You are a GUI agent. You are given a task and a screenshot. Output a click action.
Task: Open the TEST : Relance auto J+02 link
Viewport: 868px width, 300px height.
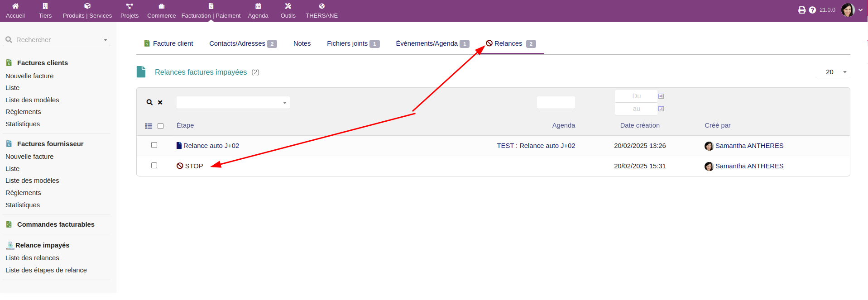click(x=536, y=146)
